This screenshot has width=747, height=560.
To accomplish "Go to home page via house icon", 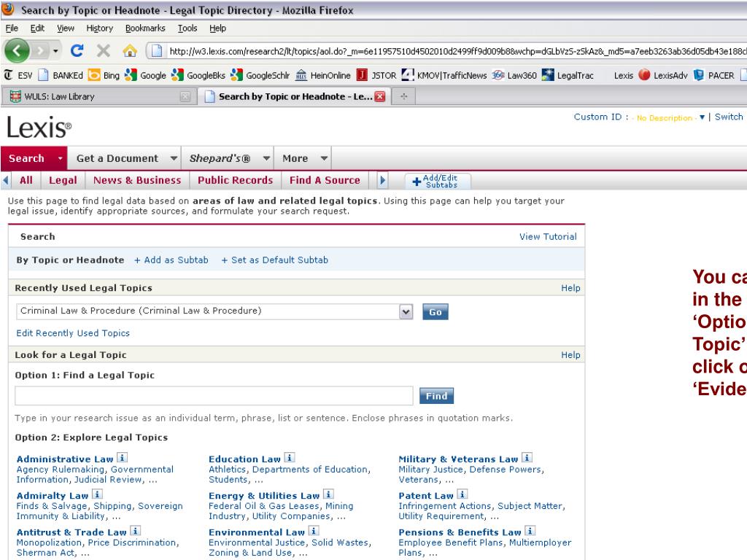I will [x=130, y=50].
